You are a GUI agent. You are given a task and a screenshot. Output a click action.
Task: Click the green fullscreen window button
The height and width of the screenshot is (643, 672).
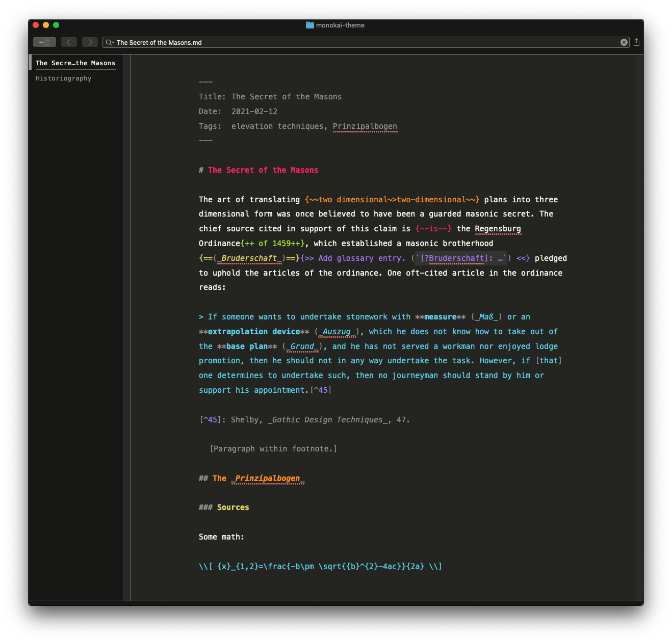point(56,25)
